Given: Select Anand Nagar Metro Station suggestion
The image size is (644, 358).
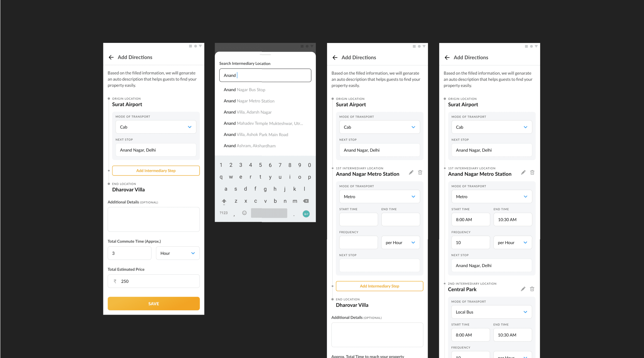Looking at the screenshot, I should coord(249,101).
